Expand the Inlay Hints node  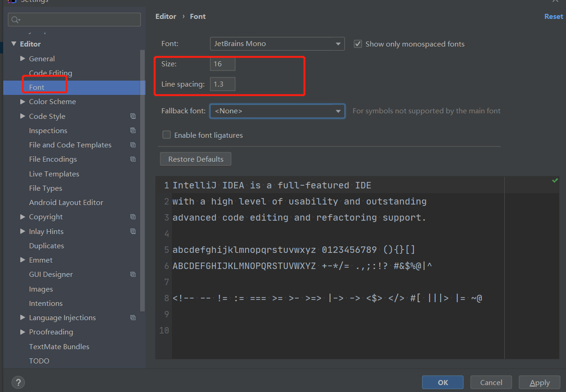coord(23,231)
